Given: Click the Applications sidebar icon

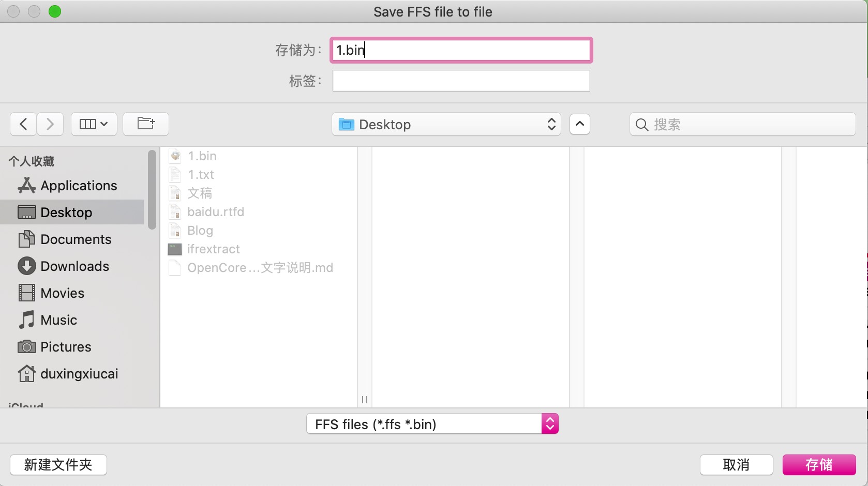Looking at the screenshot, I should click(26, 185).
